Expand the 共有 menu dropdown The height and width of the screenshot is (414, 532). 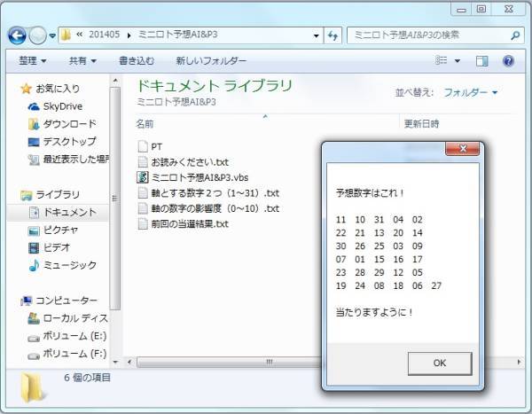click(x=82, y=61)
